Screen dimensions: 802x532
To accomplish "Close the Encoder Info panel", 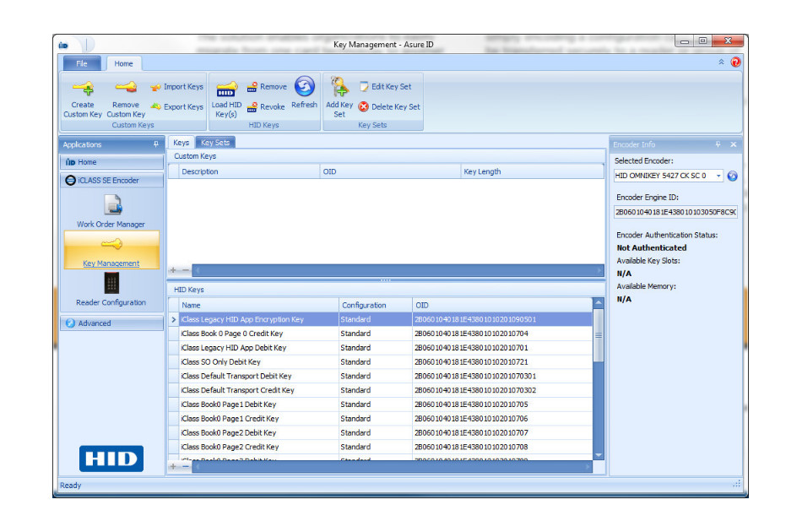I will 734,144.
